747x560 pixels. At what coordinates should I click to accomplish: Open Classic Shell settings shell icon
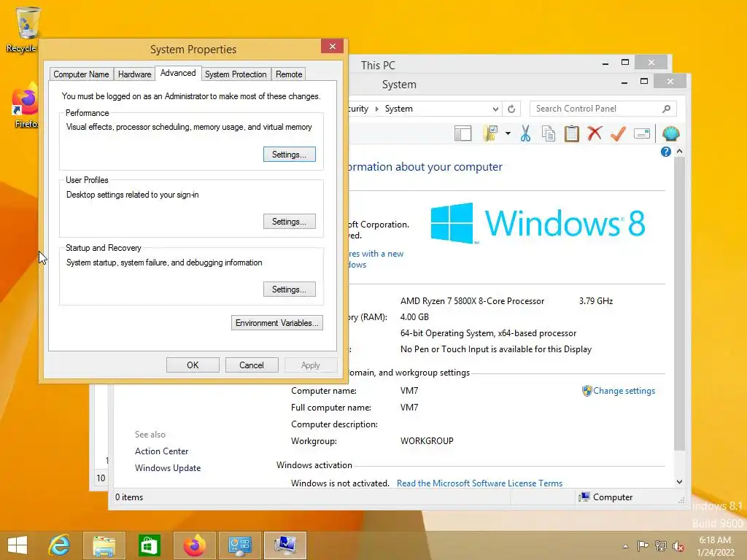coord(671,134)
